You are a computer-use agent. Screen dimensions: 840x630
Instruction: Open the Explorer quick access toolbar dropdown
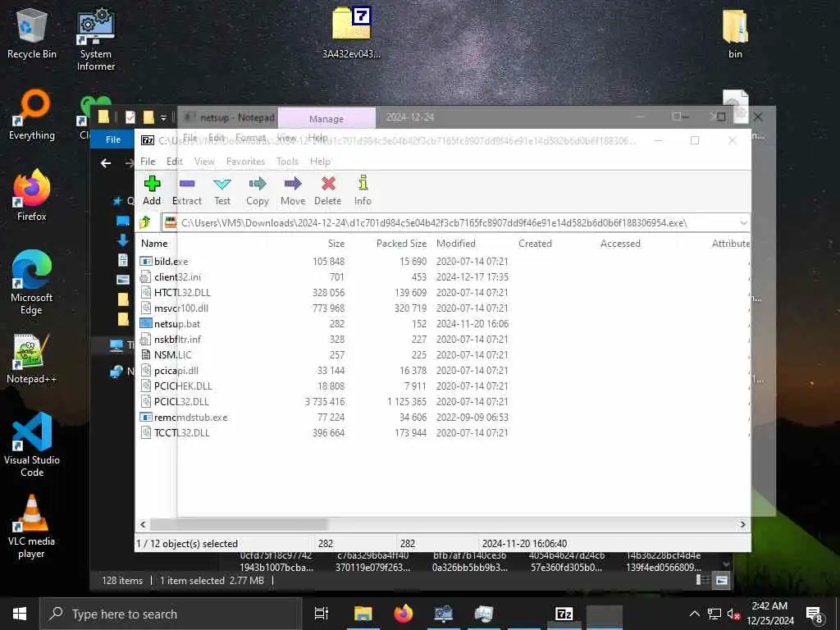(x=163, y=117)
